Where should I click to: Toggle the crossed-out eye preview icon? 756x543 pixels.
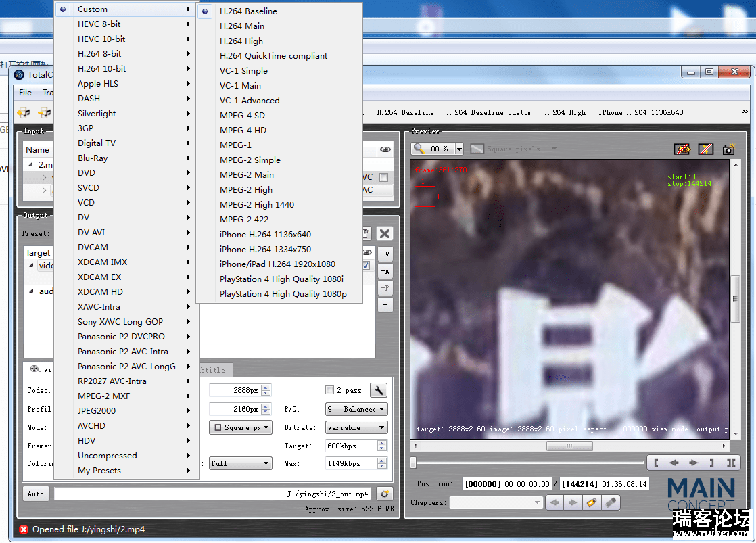click(682, 149)
